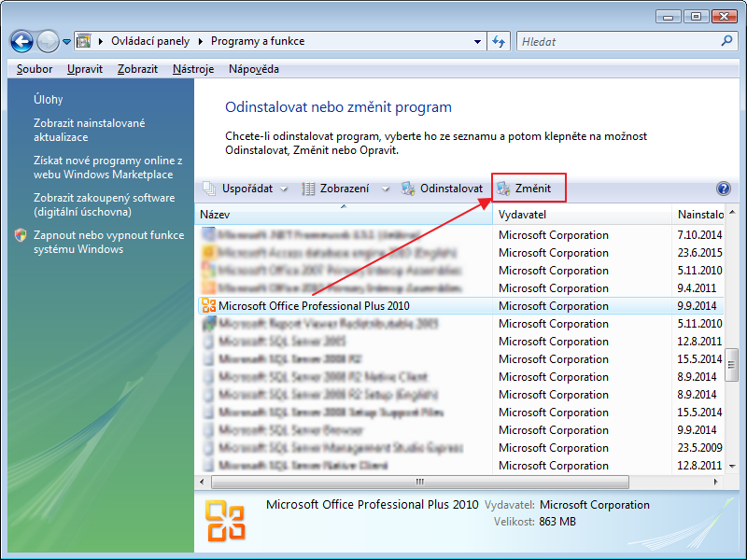Image resolution: width=747 pixels, height=560 pixels.
Task: Click the large Office logo in details pane
Action: click(x=225, y=521)
